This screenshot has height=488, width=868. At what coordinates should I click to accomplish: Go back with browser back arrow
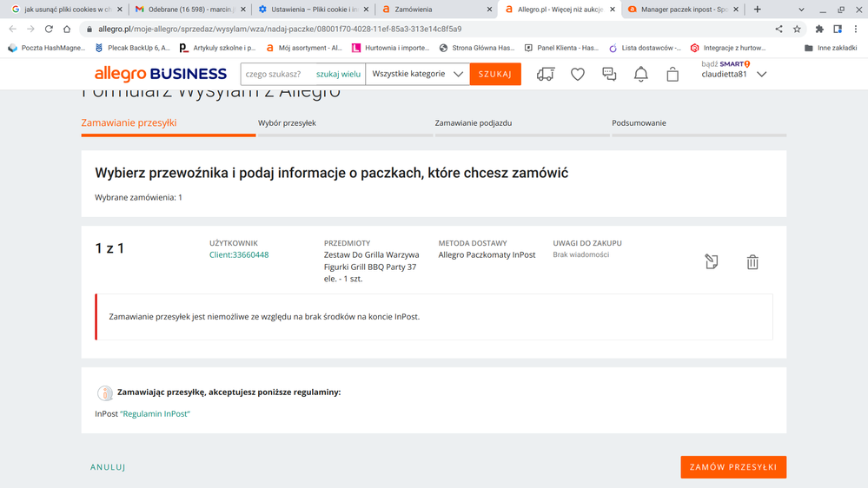pyautogui.click(x=13, y=29)
